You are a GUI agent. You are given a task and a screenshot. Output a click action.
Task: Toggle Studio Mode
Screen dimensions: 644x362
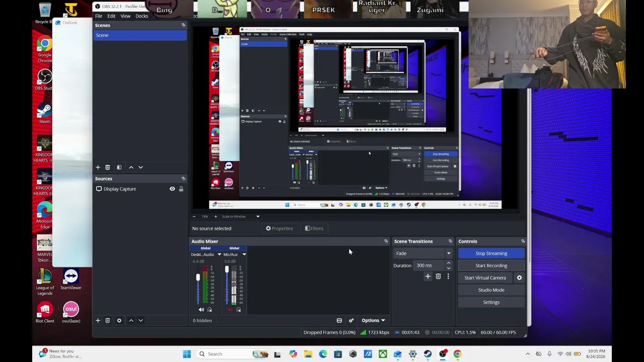click(491, 290)
